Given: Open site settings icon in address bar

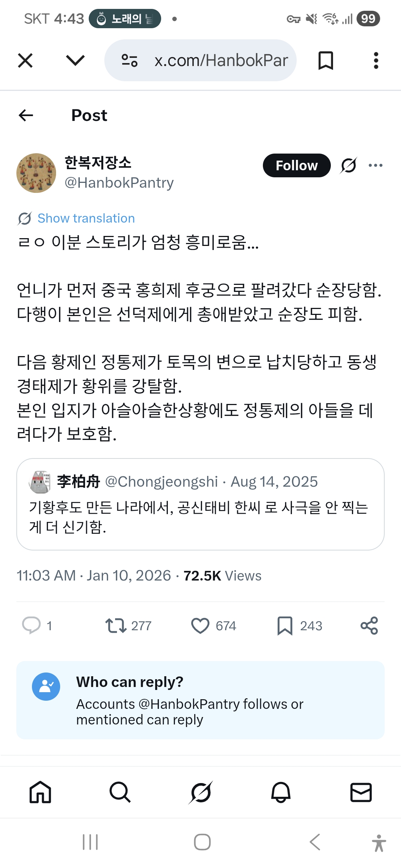Looking at the screenshot, I should [x=130, y=60].
